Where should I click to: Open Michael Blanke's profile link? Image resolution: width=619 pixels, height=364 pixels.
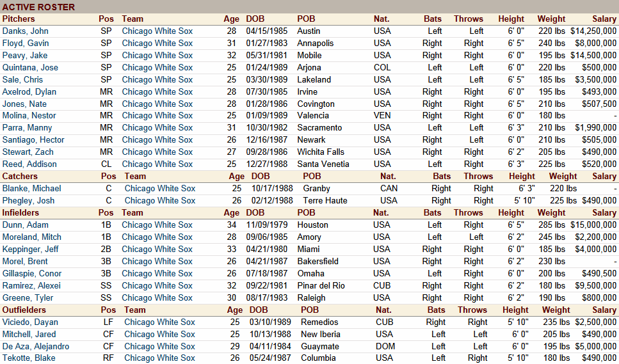tap(32, 188)
